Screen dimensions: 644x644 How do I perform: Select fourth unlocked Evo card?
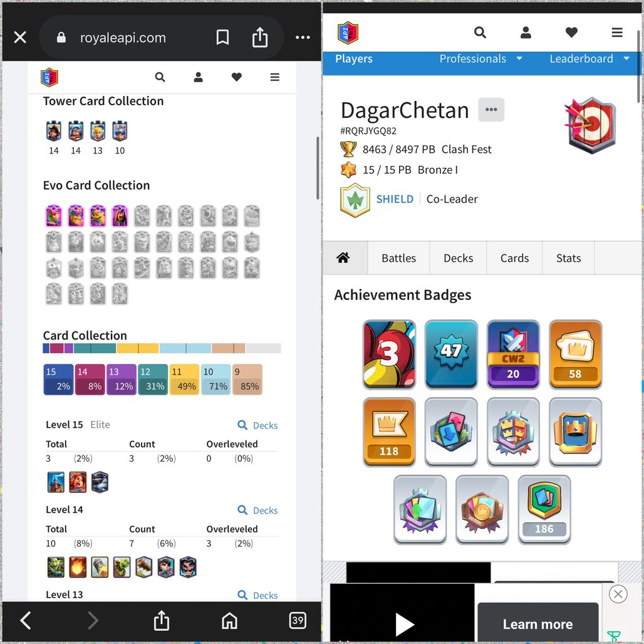(120, 216)
